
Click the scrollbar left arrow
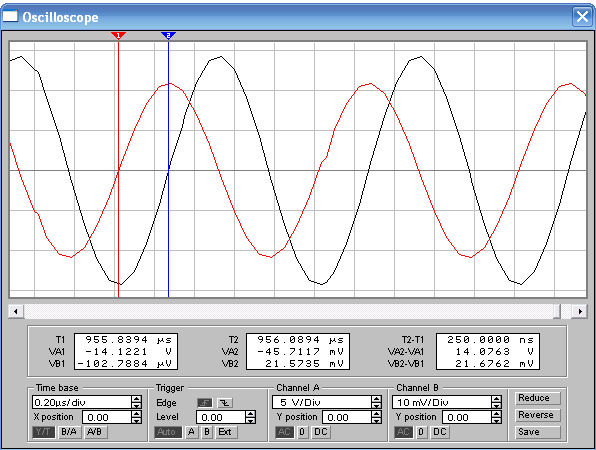pos(16,311)
